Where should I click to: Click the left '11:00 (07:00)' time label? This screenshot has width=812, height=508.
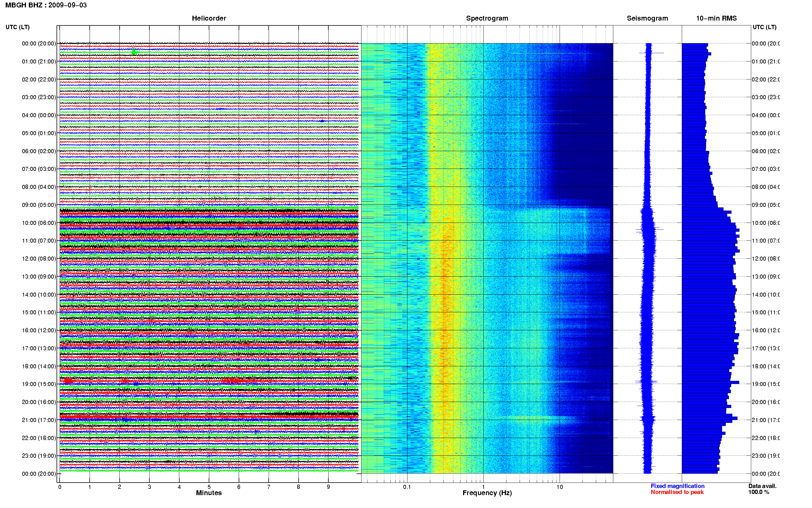coord(39,241)
